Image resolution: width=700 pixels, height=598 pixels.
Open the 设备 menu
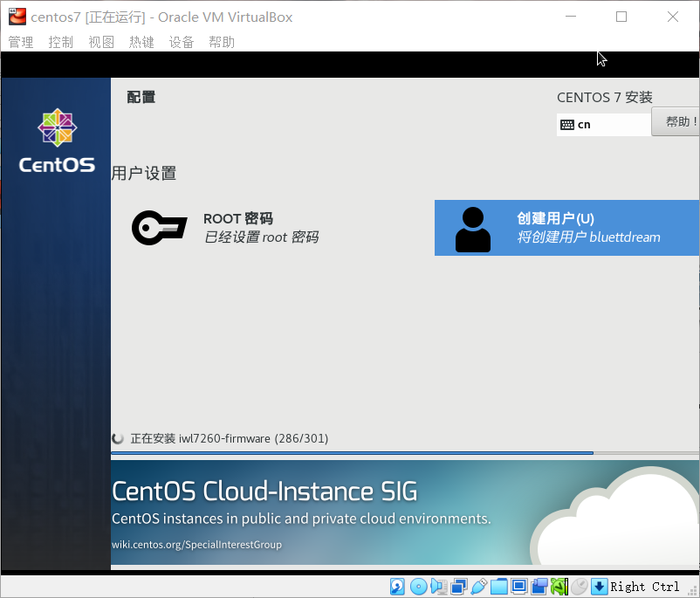click(x=182, y=42)
